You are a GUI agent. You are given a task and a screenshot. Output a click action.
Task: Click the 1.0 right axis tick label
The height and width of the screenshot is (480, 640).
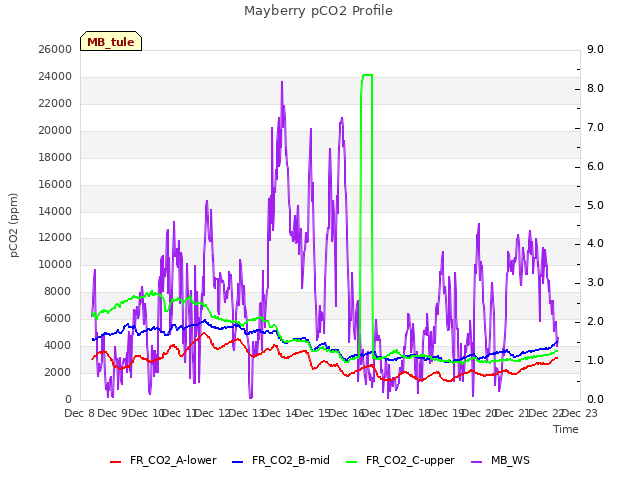click(x=595, y=360)
